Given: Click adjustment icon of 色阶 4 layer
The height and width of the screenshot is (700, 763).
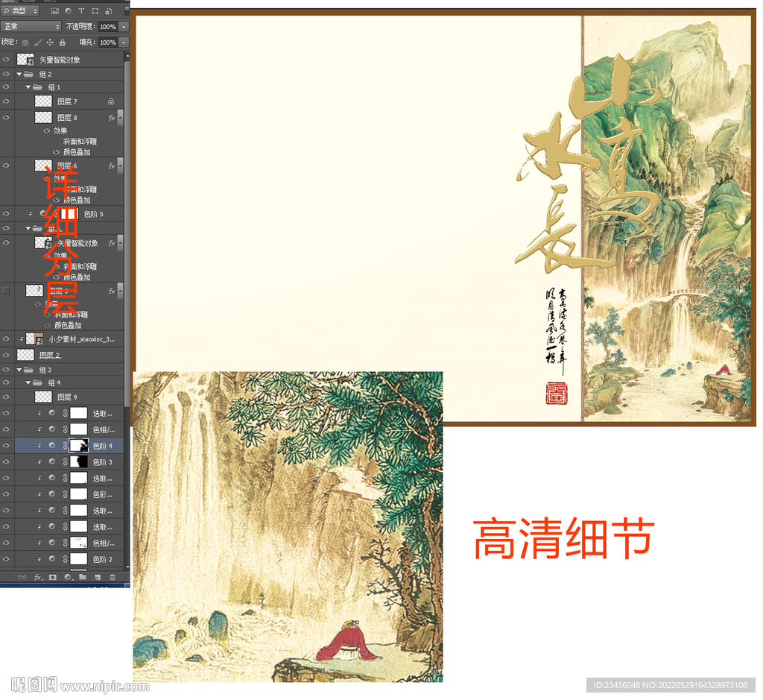Looking at the screenshot, I should point(51,445).
